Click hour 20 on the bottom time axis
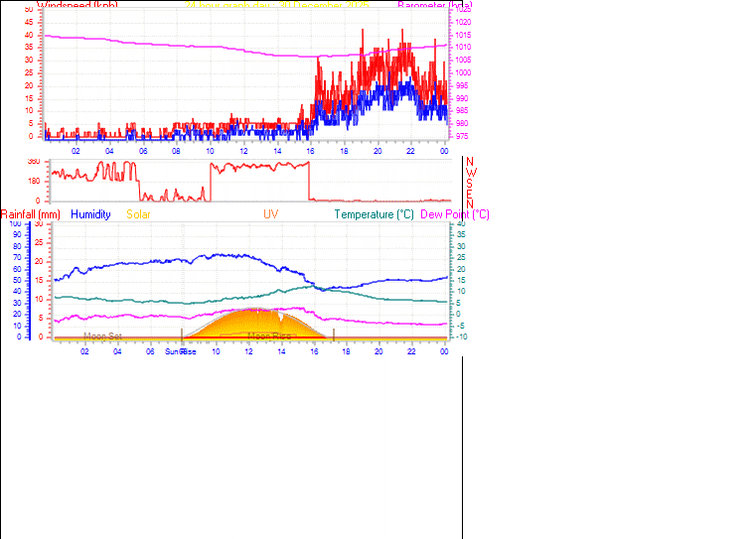Screen dimensions: 756x539 378,351
